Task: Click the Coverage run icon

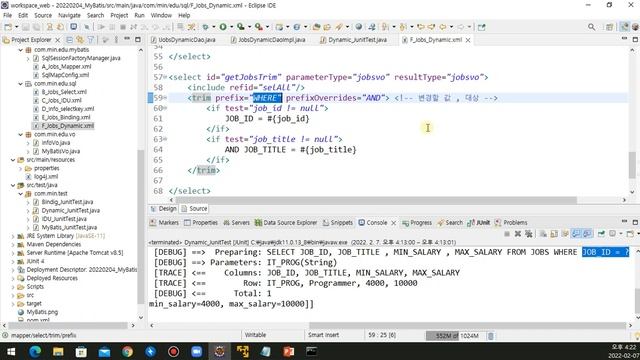Action: point(241,27)
